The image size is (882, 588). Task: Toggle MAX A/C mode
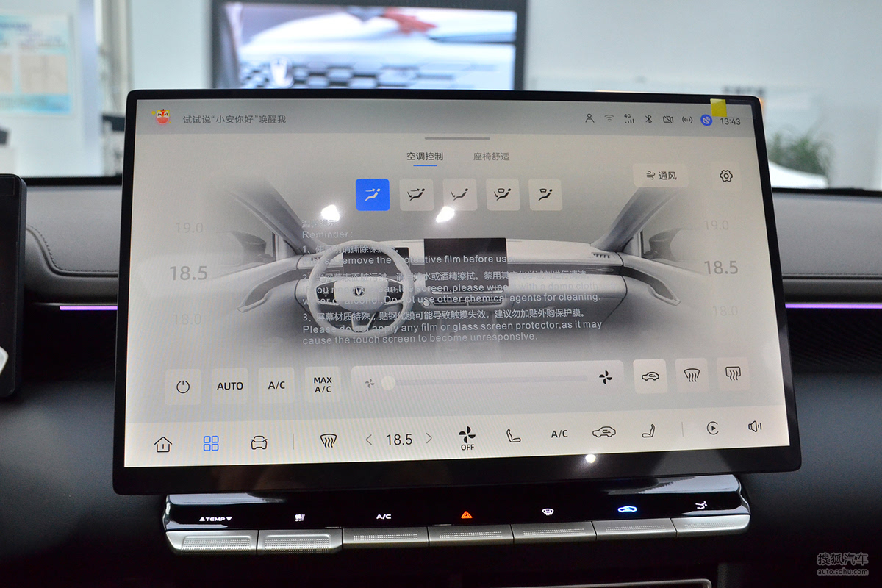323,384
